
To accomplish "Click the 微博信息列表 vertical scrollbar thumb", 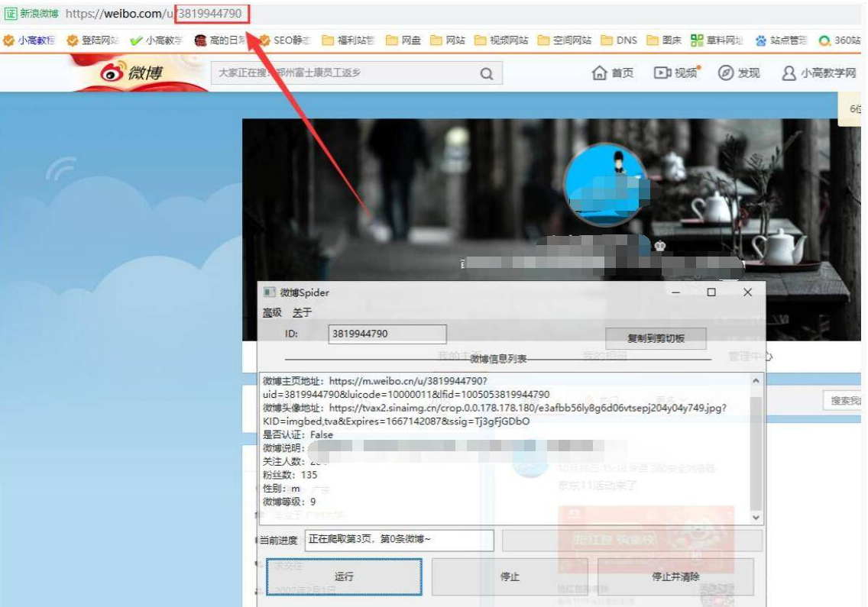I will point(756,454).
